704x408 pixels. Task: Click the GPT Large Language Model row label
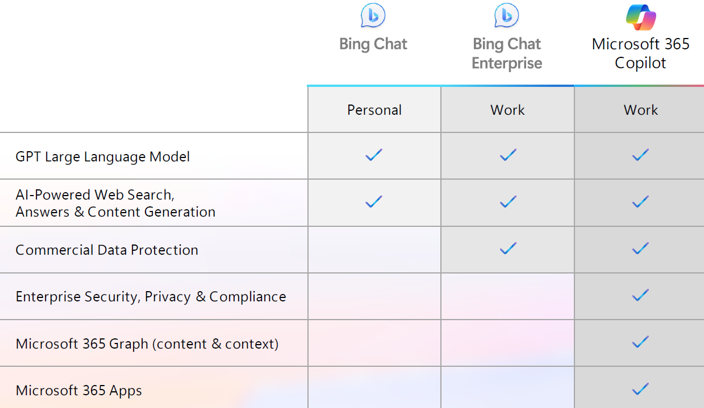(x=102, y=157)
